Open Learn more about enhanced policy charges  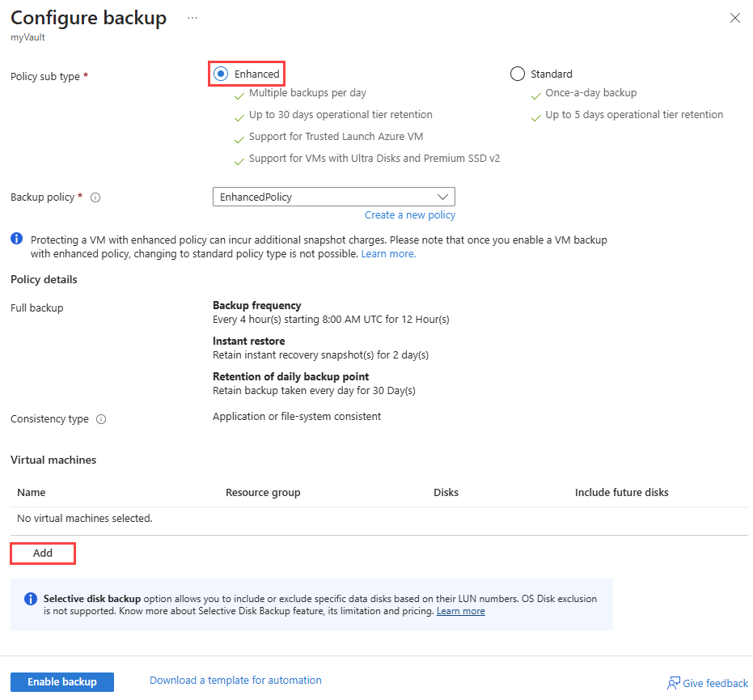click(388, 254)
